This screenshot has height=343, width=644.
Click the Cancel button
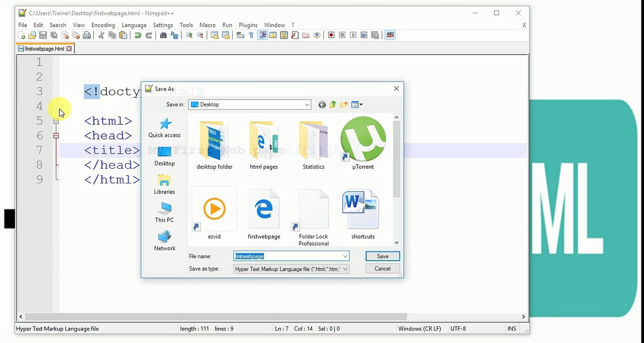[383, 269]
